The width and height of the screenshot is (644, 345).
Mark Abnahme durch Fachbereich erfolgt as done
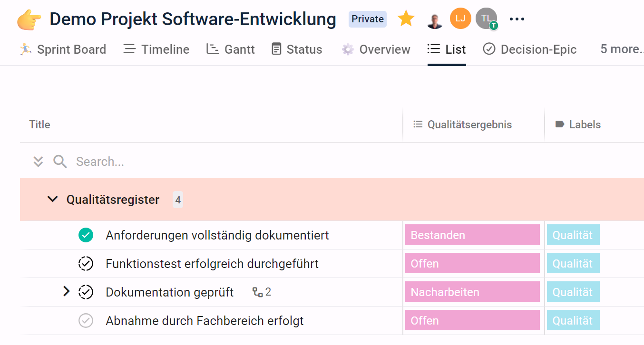tap(86, 321)
